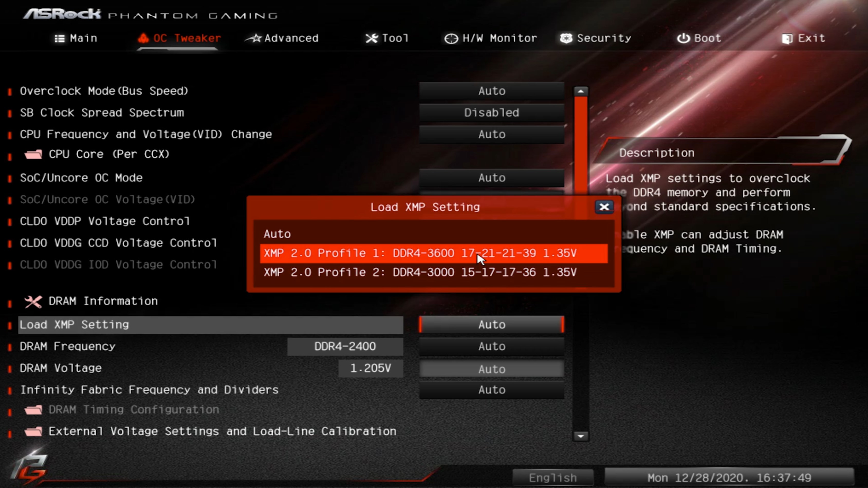This screenshot has height=488, width=868.
Task: Select XMP 2.0 Profile 1 DDR4-3600
Action: 434,253
